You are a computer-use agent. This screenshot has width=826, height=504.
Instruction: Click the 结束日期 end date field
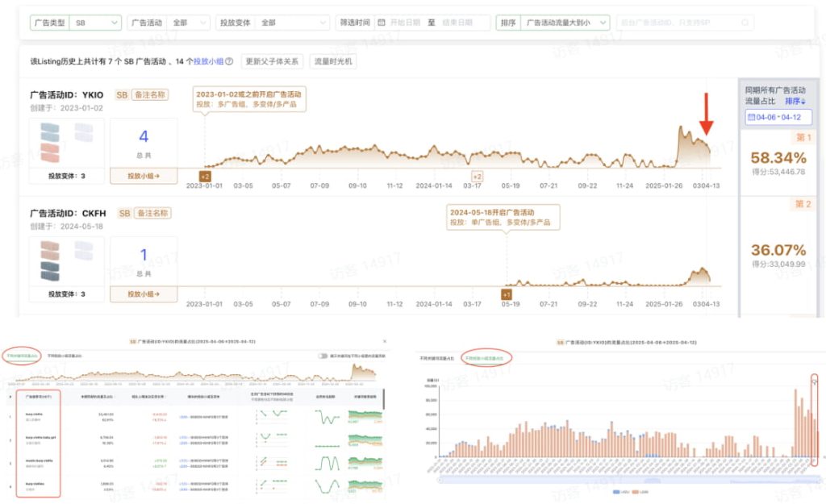[457, 23]
